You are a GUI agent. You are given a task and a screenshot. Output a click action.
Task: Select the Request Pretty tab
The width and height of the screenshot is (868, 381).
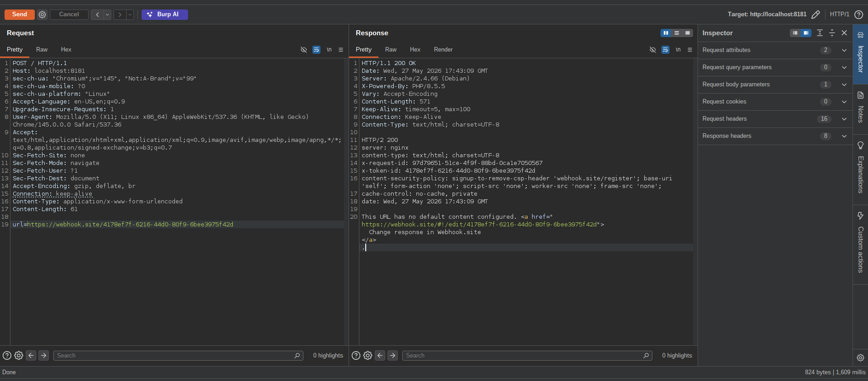pyautogui.click(x=14, y=50)
